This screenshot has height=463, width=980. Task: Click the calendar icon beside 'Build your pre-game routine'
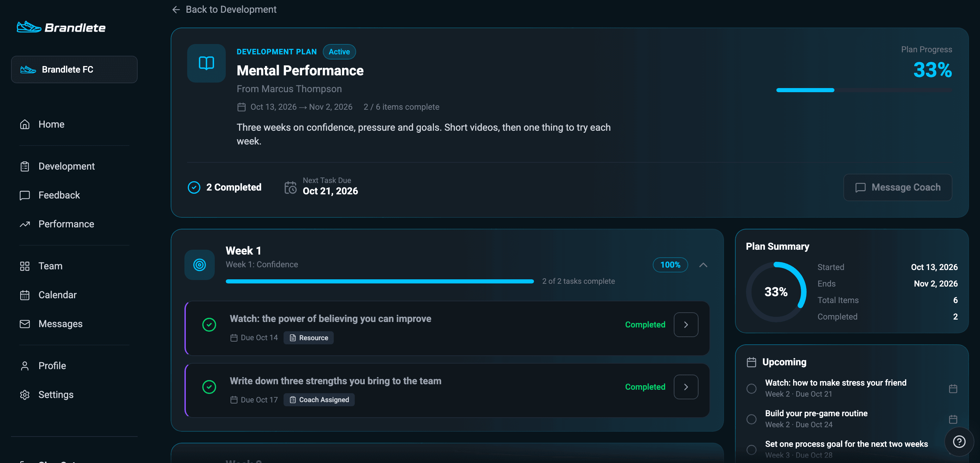click(x=953, y=419)
